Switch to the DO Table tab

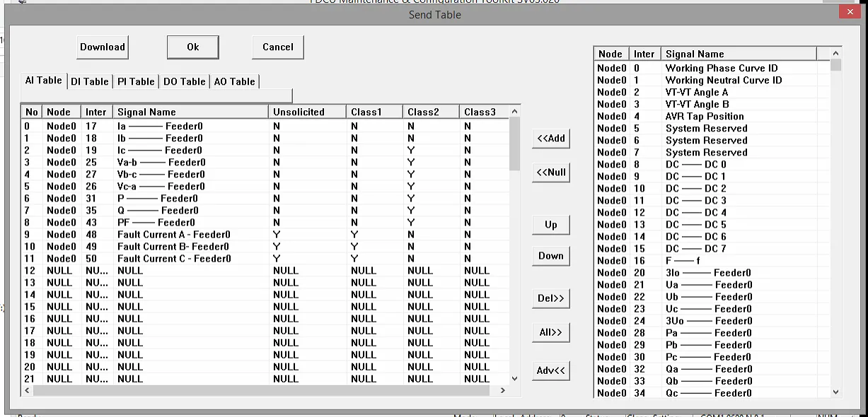[x=184, y=82]
